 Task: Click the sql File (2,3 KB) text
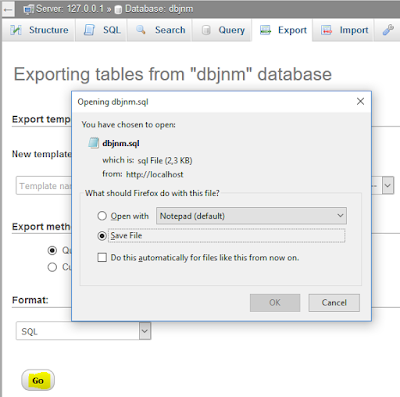pyautogui.click(x=165, y=161)
